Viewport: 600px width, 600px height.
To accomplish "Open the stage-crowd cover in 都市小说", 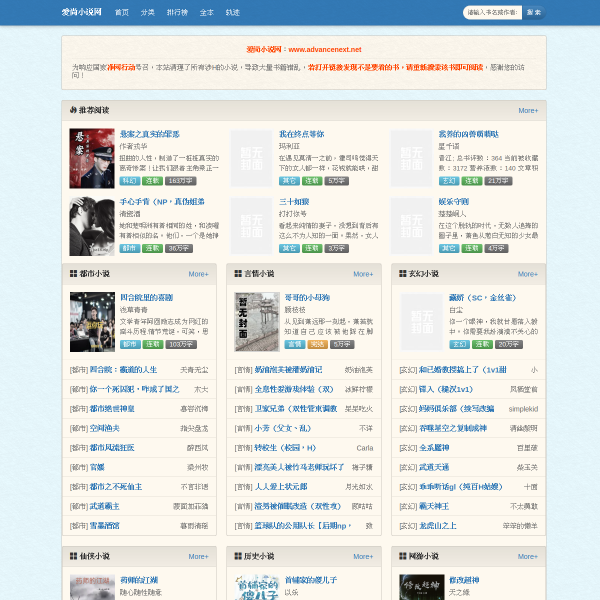I will tap(92, 322).
